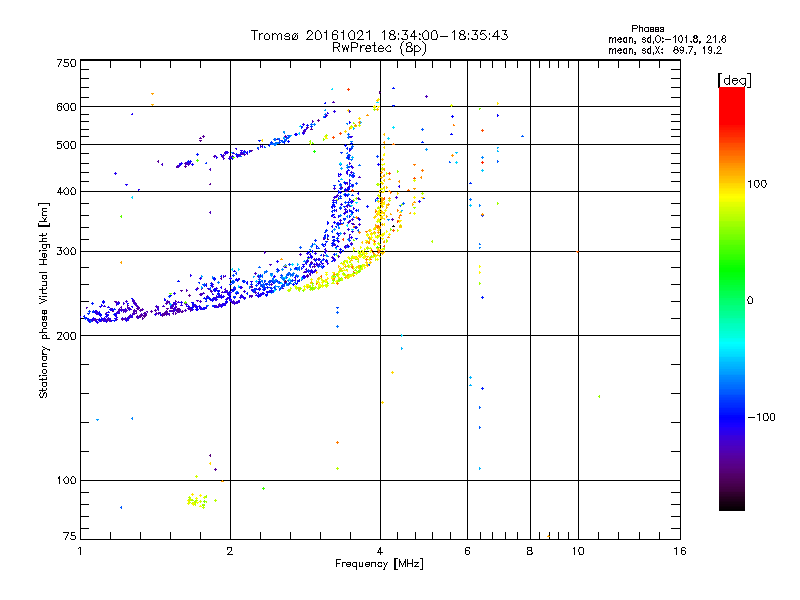
Task: Click the phase colorbar gradient
Action: (x=732, y=298)
